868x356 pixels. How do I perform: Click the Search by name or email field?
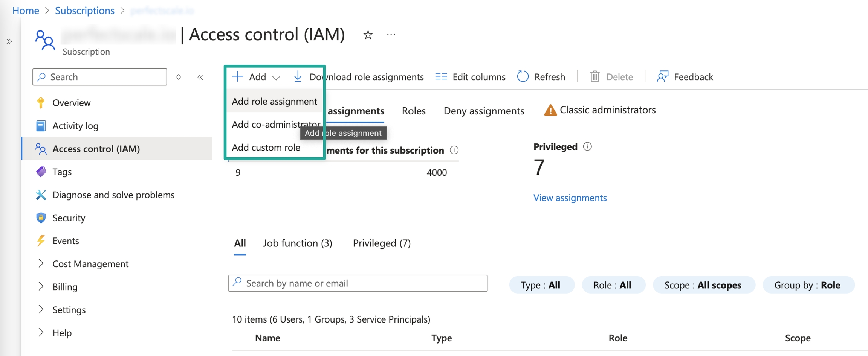pyautogui.click(x=358, y=283)
